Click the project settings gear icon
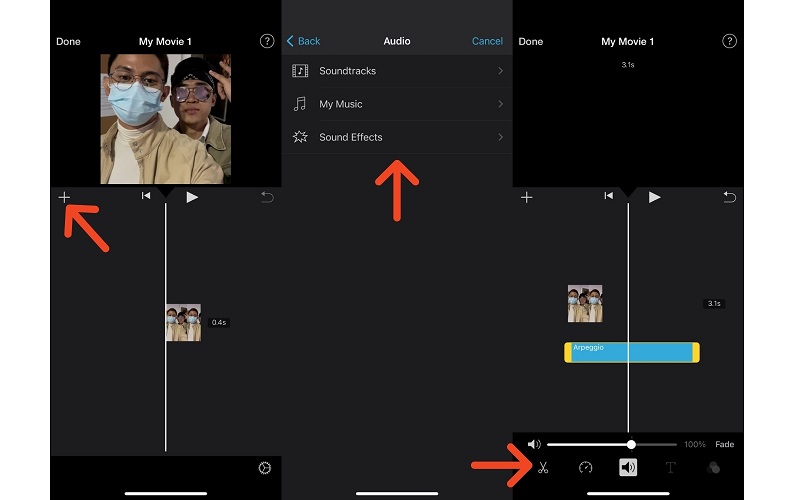 (x=264, y=468)
